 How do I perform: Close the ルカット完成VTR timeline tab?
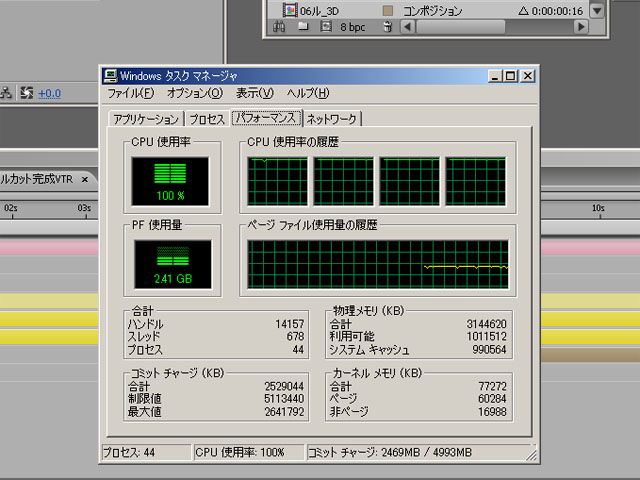click(84, 179)
